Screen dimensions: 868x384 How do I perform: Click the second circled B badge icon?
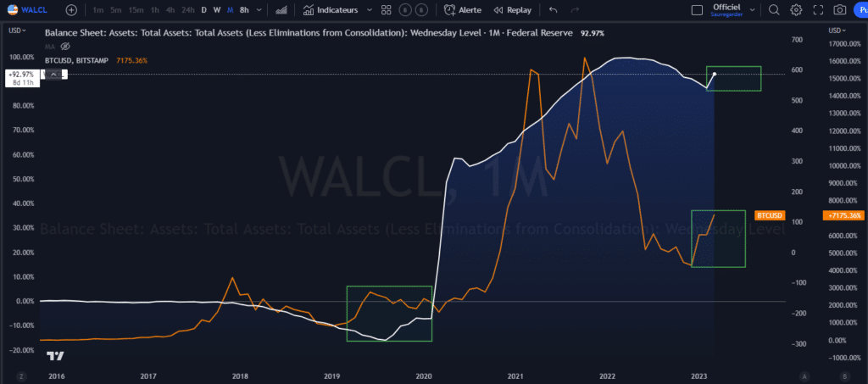pyautogui.click(x=422, y=10)
